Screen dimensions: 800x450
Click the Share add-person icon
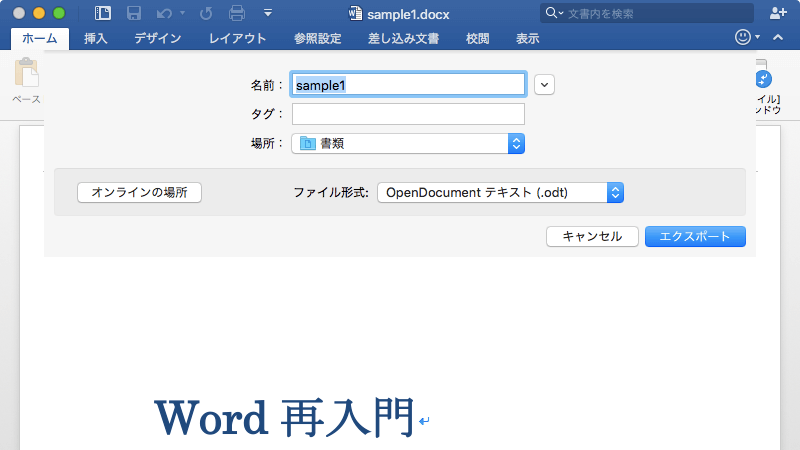(x=778, y=13)
